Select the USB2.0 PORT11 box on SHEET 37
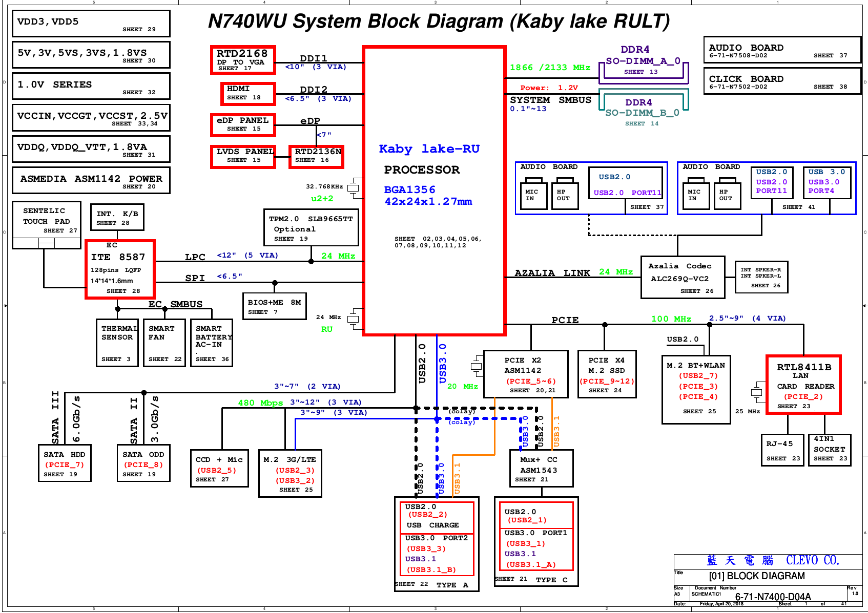Image resolution: width=868 pixels, height=613 pixels. point(626,183)
